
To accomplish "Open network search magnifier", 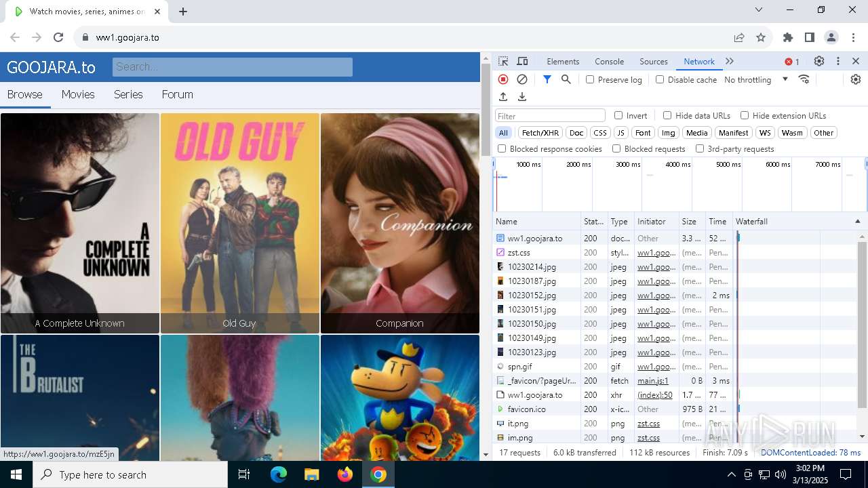I will (x=566, y=79).
